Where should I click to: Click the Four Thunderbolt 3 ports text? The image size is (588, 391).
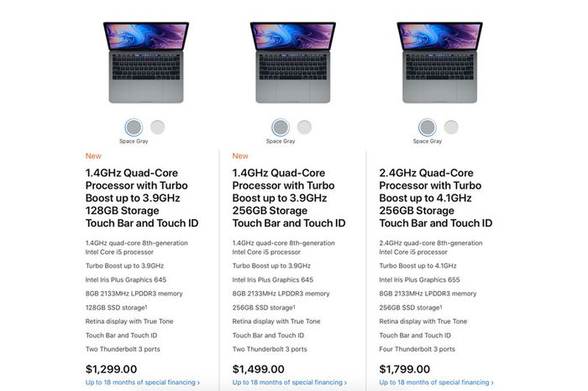417,349
